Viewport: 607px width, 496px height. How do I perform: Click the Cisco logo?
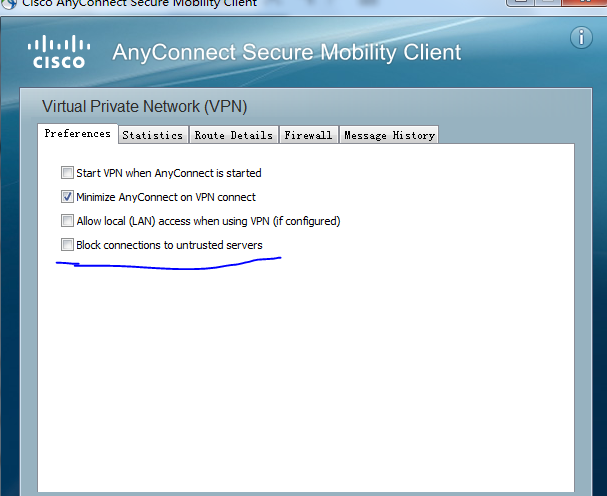click(x=59, y=51)
